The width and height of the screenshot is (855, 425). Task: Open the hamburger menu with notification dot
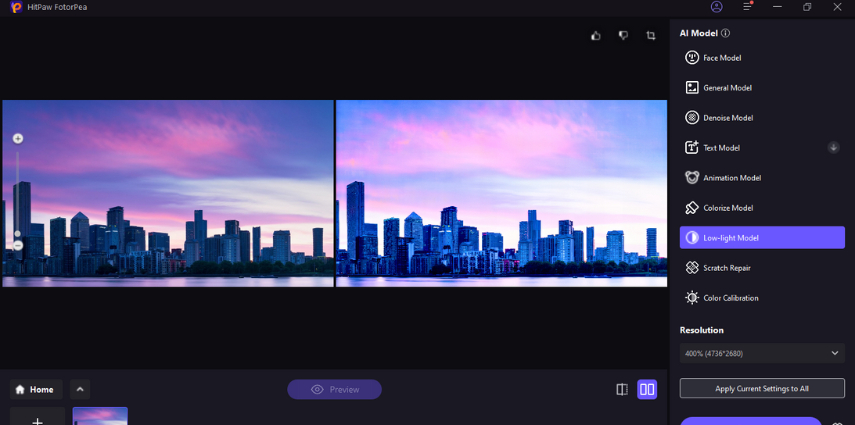point(747,7)
